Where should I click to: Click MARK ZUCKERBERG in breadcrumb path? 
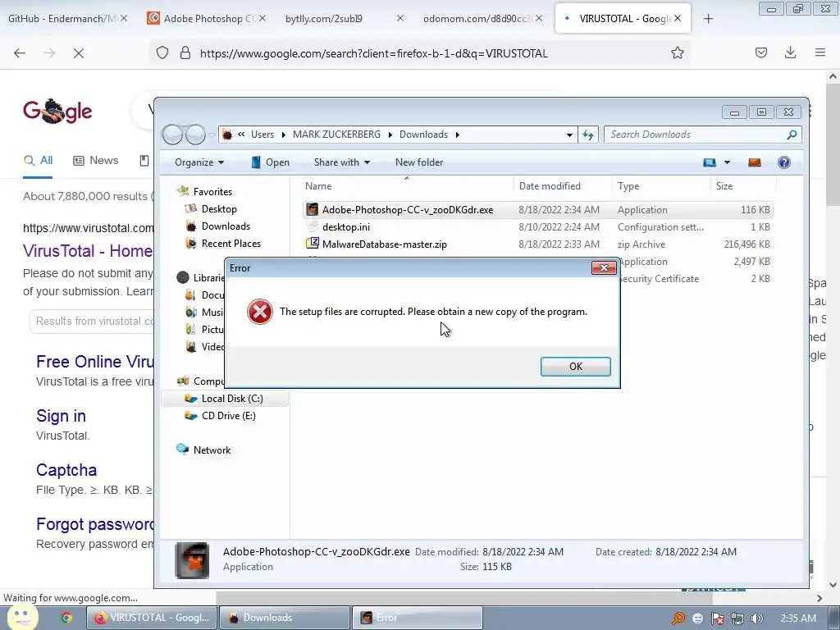click(336, 135)
